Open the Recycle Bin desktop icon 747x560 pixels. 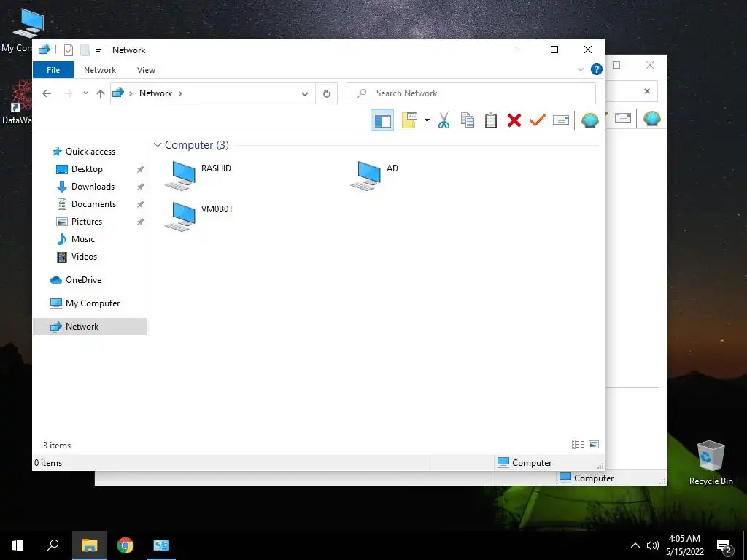pyautogui.click(x=711, y=463)
